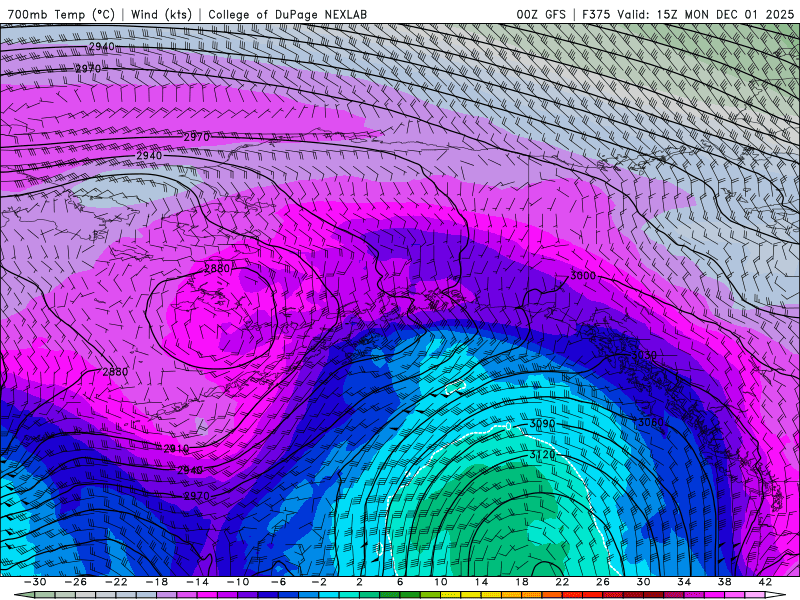Click the -6 colorbar scale value
The height and width of the screenshot is (600, 800).
[x=279, y=582]
